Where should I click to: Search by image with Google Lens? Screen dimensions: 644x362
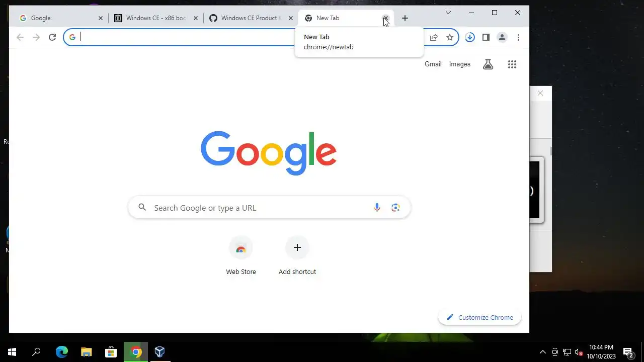coord(396,208)
